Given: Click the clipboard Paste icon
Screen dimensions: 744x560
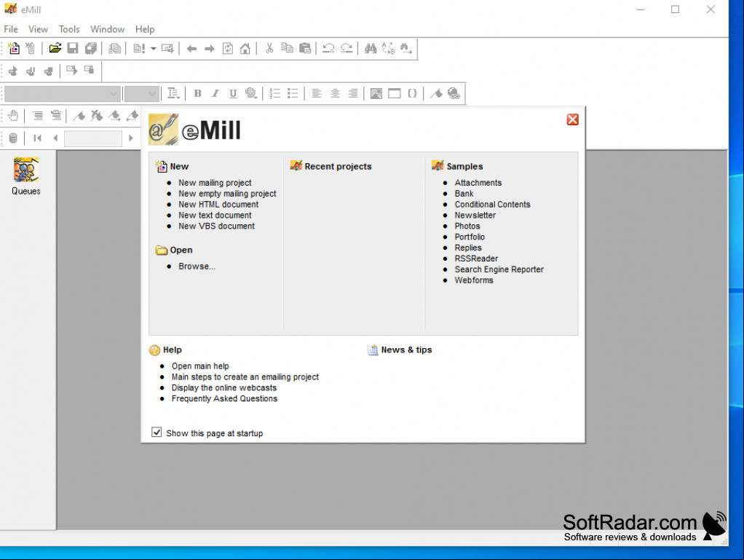Looking at the screenshot, I should 305,48.
